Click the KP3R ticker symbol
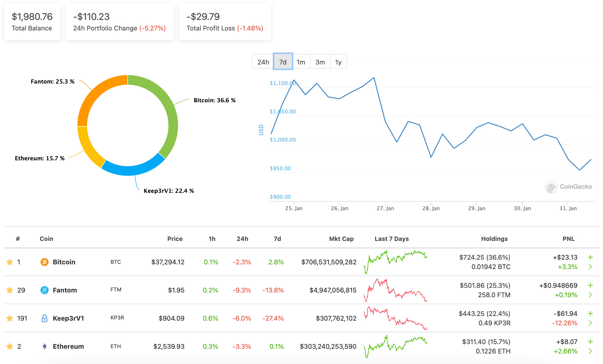The width and height of the screenshot is (603, 364). [117, 318]
